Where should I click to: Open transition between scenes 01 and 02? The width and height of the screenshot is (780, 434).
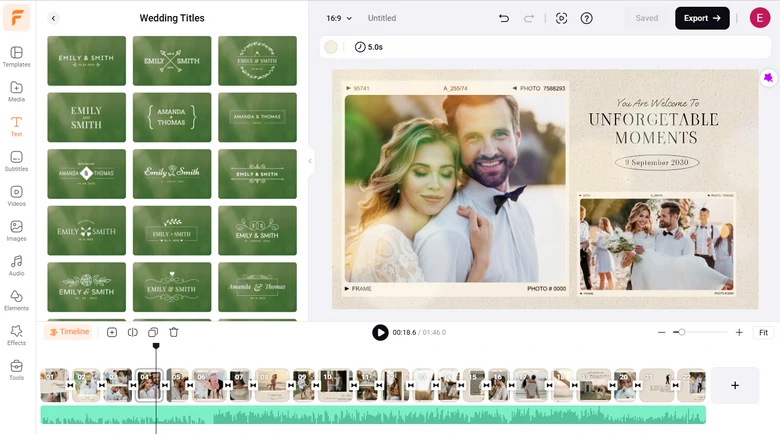(x=70, y=385)
